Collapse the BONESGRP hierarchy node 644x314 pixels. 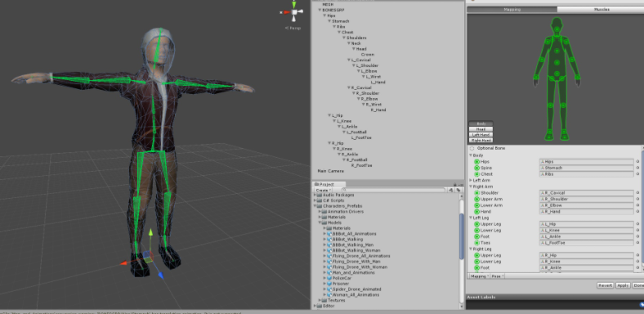(320, 10)
